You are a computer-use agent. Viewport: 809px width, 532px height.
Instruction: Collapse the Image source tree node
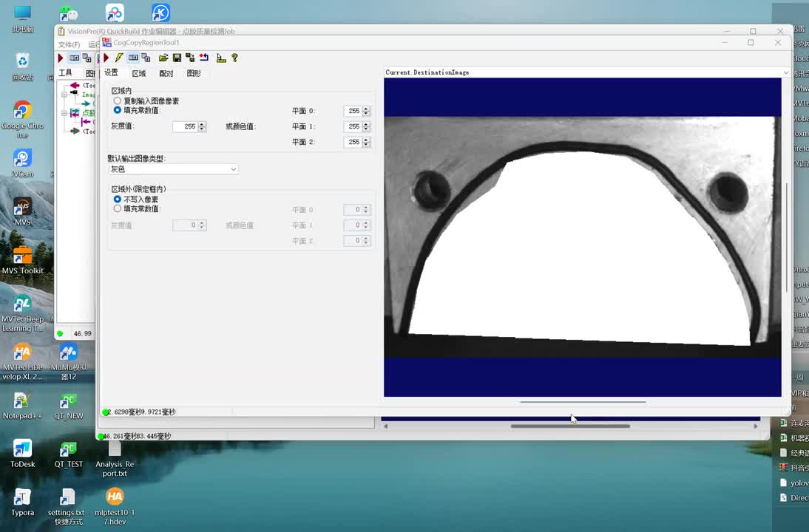tap(64, 95)
